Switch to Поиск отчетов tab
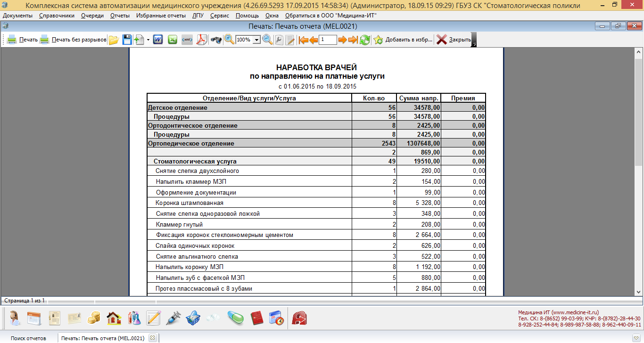This screenshot has width=644, height=343. pyautogui.click(x=29, y=338)
